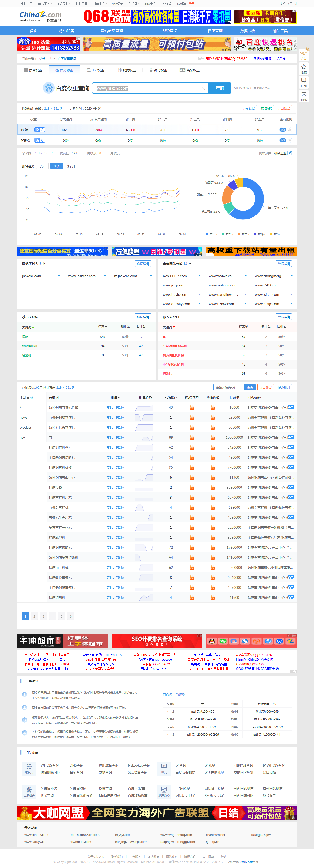Toggle 第二页 legend item in donut chart

pyautogui.click(x=227, y=234)
